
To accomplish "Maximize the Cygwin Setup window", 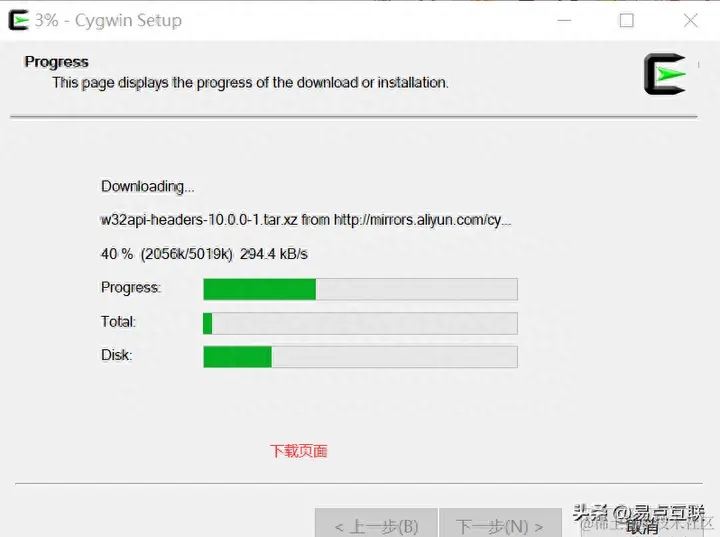I will pyautogui.click(x=627, y=20).
